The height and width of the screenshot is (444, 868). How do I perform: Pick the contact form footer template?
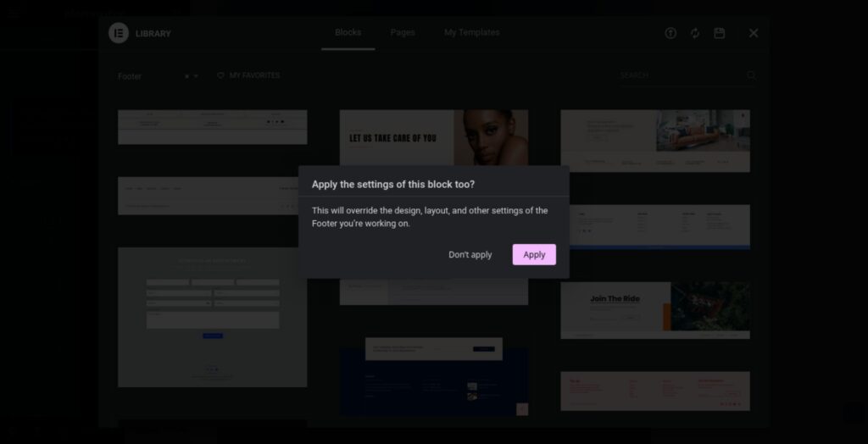coord(212,317)
